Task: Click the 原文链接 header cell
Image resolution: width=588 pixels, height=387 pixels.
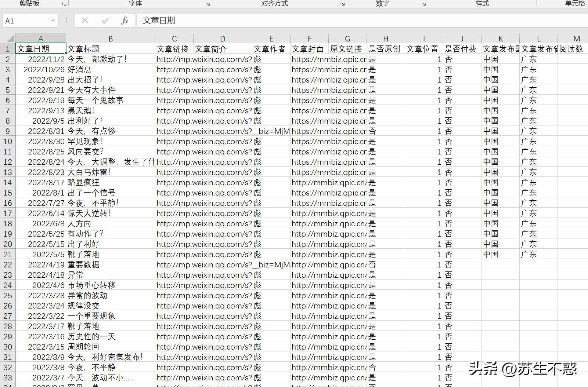Action: [x=347, y=49]
